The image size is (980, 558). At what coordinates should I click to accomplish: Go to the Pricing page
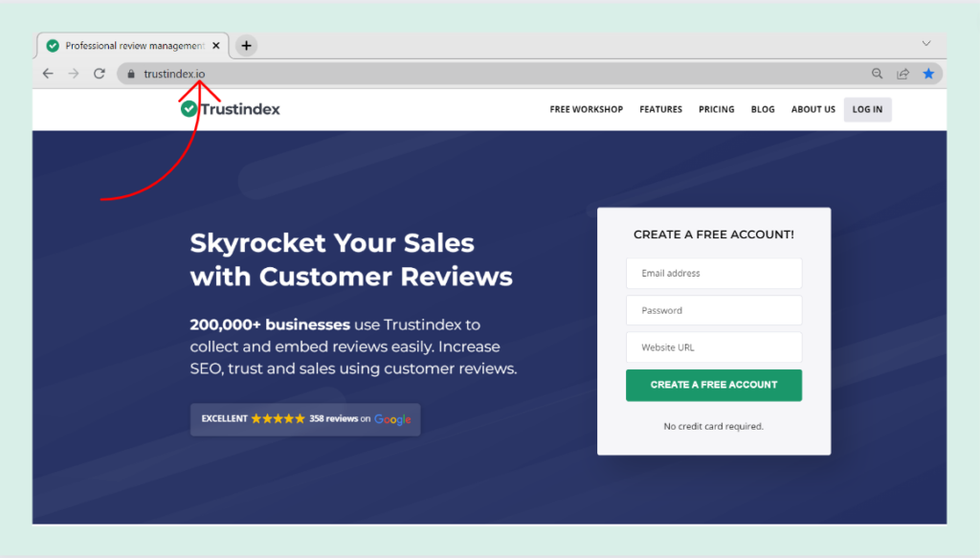(716, 109)
